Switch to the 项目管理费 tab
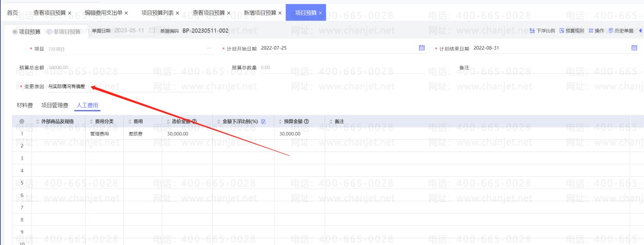Image resolution: width=644 pixels, height=245 pixels. pos(54,106)
